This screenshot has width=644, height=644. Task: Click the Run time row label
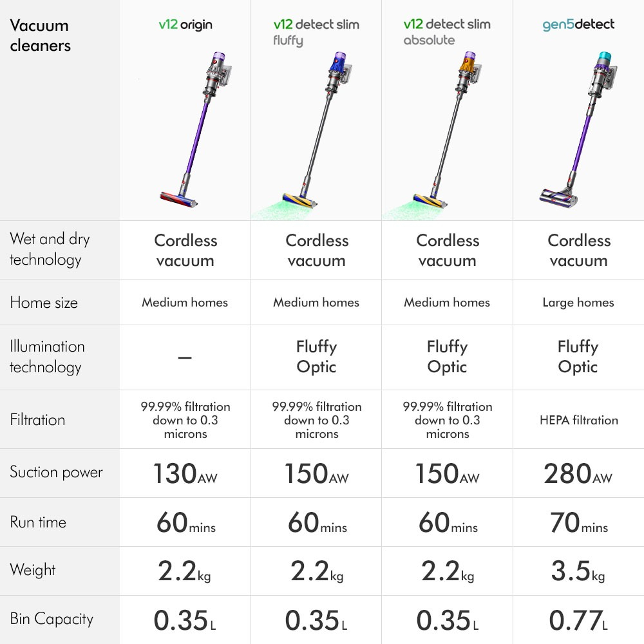click(x=38, y=522)
